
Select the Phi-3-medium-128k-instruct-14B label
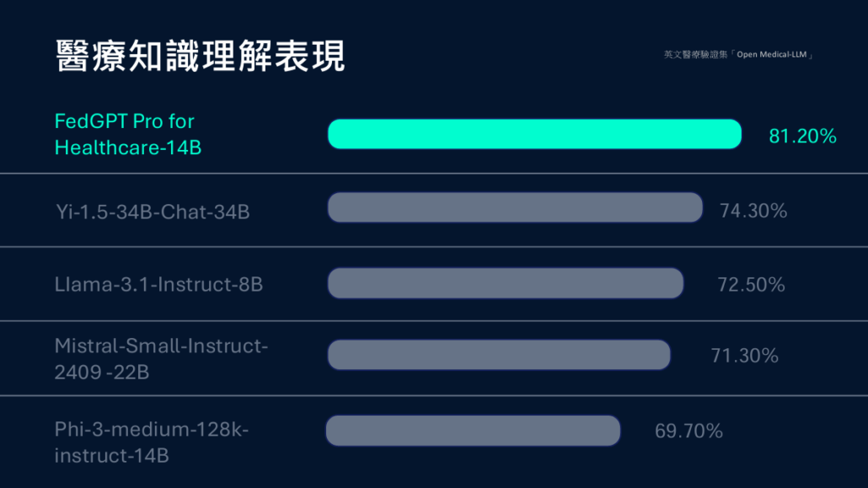[152, 442]
